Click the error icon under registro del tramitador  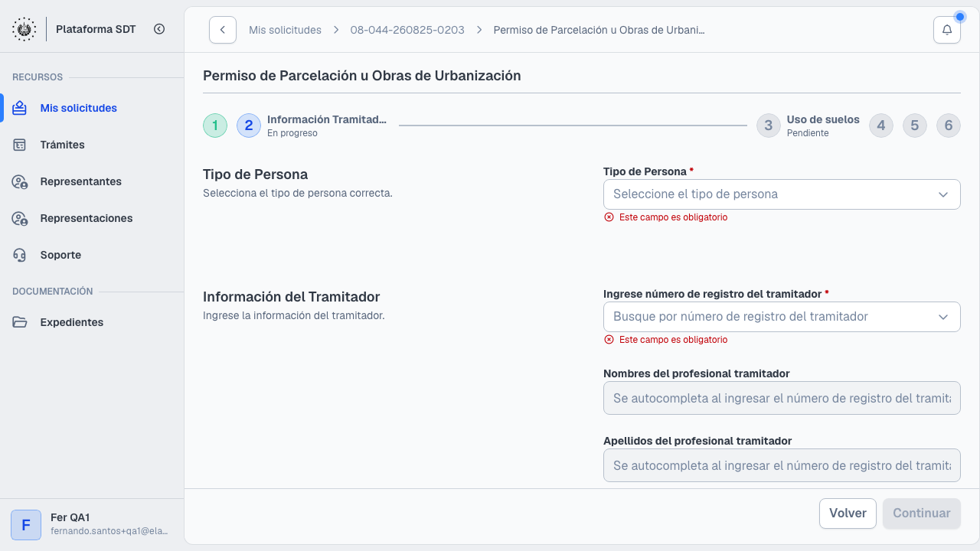click(609, 340)
